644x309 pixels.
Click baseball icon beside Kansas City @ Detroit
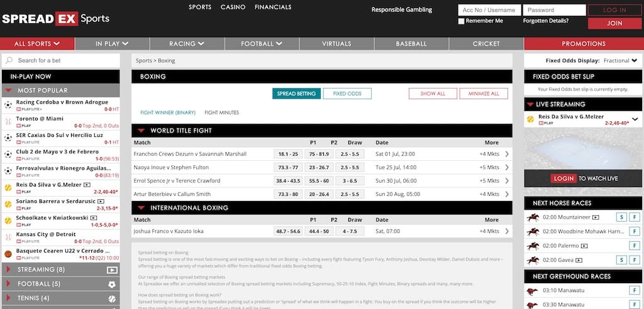point(8,237)
